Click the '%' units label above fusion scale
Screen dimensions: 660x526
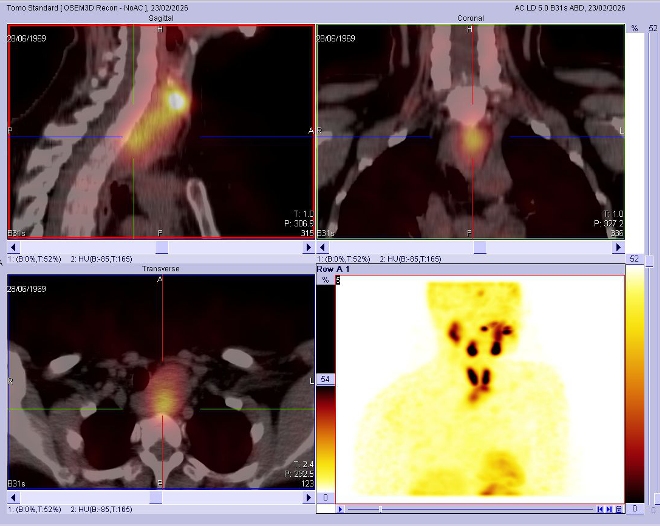coord(635,28)
